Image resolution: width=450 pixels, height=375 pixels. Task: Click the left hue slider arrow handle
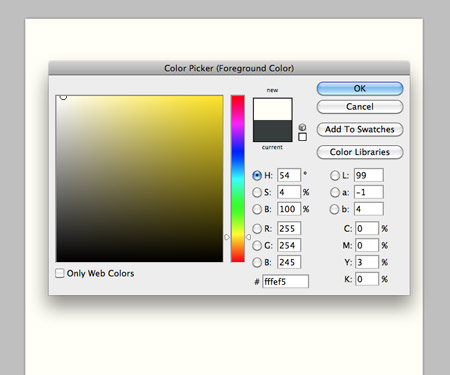[227, 237]
